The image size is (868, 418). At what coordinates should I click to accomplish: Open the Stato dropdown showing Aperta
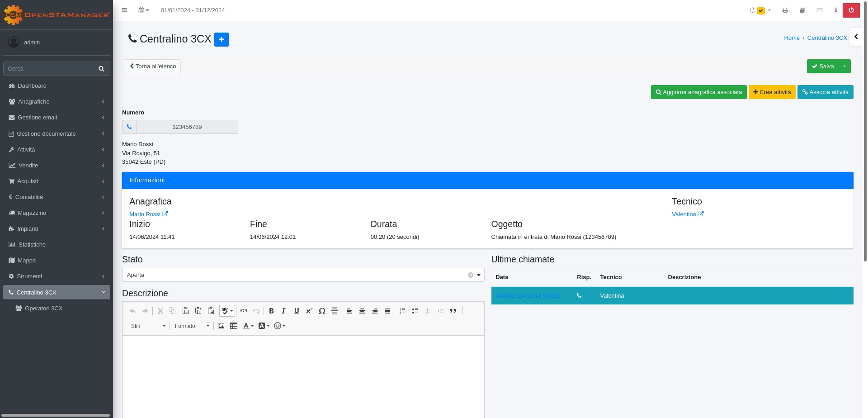click(x=303, y=275)
